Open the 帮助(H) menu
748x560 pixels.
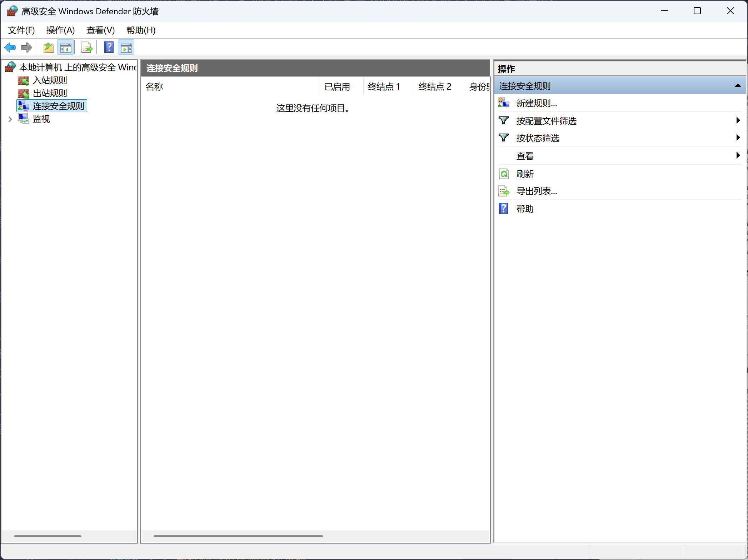point(141,30)
